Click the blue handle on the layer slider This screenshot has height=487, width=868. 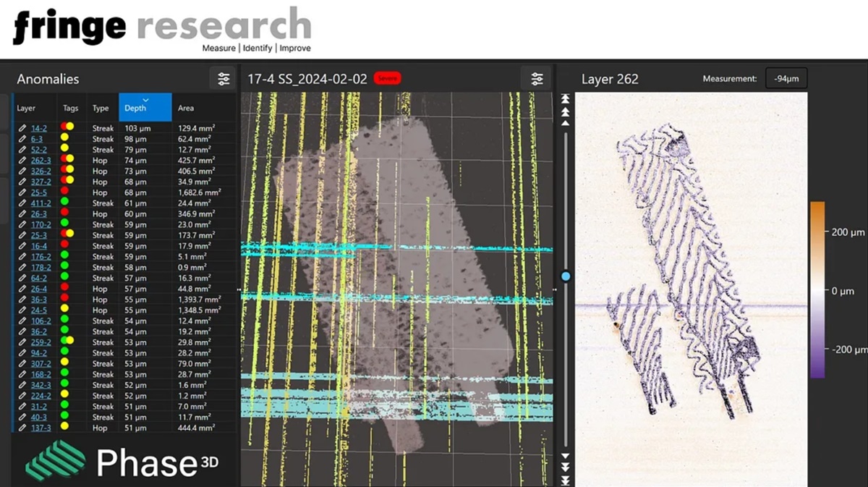[x=566, y=276]
